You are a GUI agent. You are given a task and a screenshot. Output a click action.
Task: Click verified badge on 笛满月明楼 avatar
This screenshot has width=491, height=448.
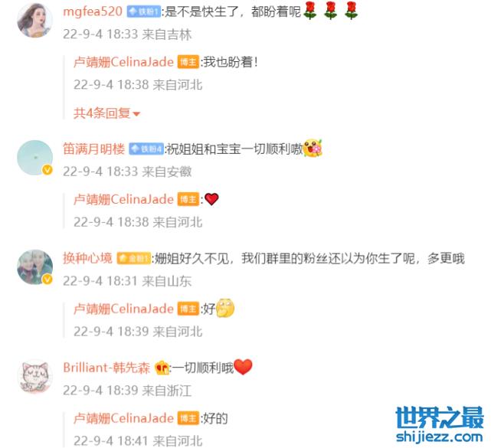coord(47,170)
